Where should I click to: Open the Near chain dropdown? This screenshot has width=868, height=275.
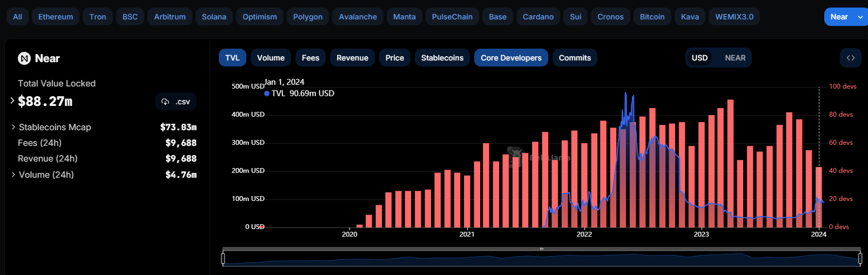tap(845, 17)
